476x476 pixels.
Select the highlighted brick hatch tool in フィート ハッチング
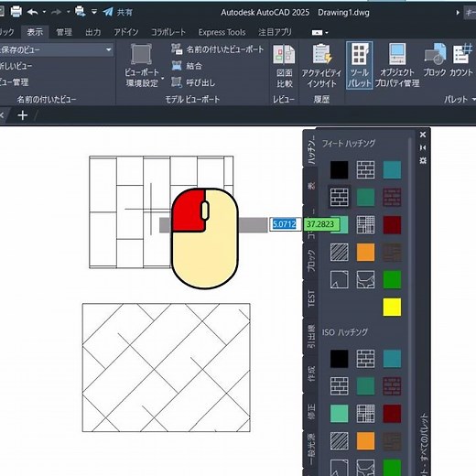tap(340, 197)
